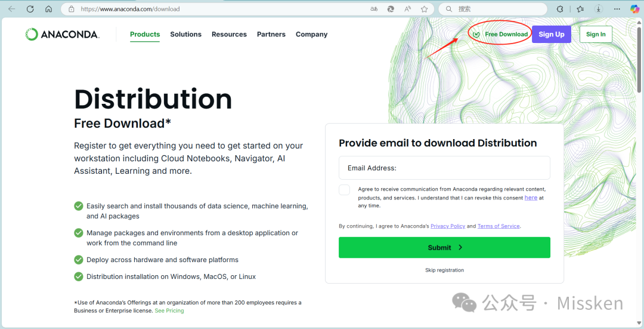Open the See Pricing link
Screen dimensions: 644x329
tap(169, 311)
